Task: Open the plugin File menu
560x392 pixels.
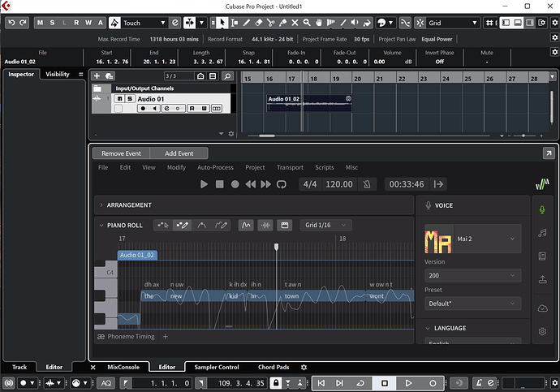Action: tap(103, 167)
